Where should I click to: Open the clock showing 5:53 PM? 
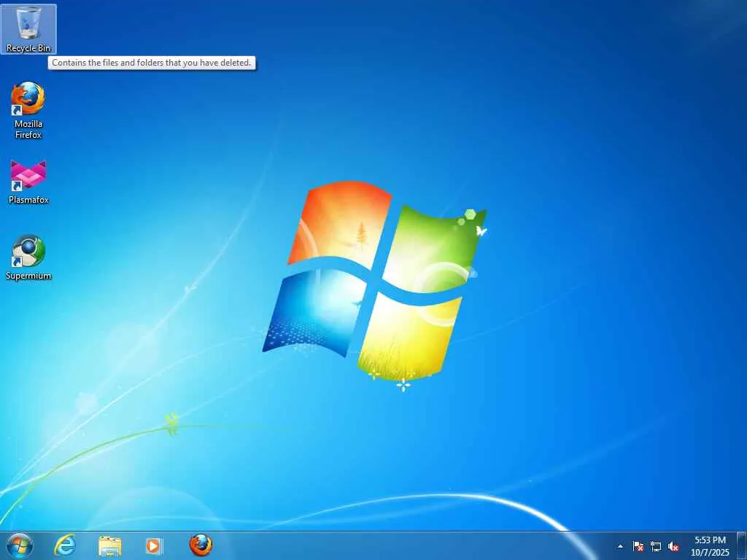(x=710, y=546)
